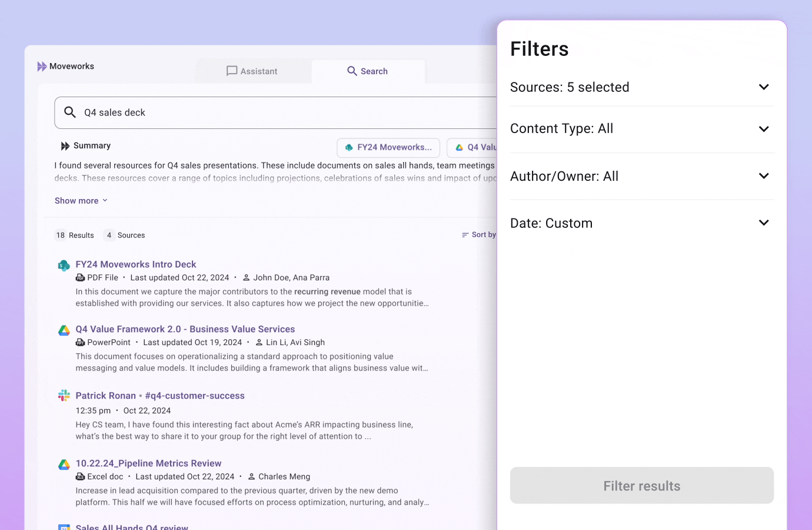Click the Google Drive icon beside Q4 Value Framework

[x=64, y=330]
